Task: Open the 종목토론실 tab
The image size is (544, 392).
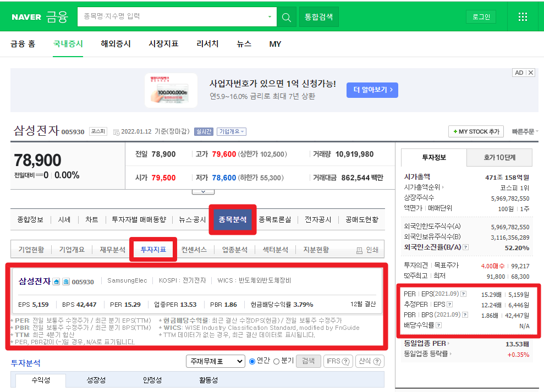Action: tap(275, 219)
